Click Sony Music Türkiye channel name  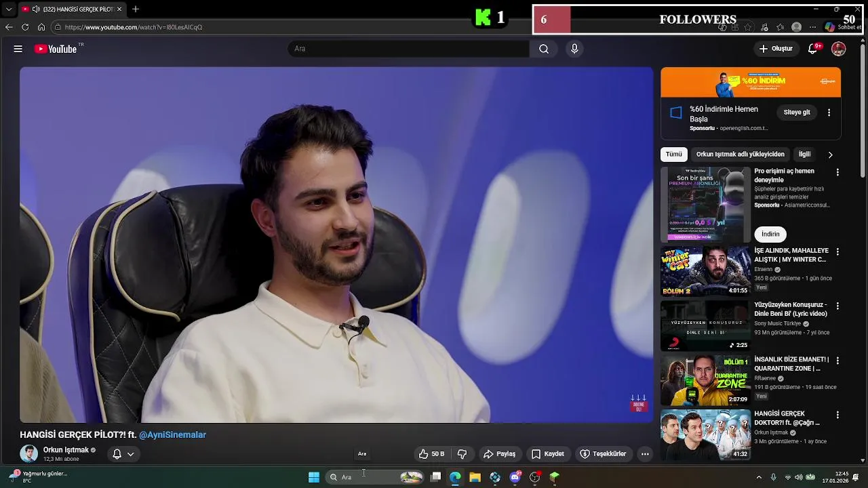click(x=777, y=324)
